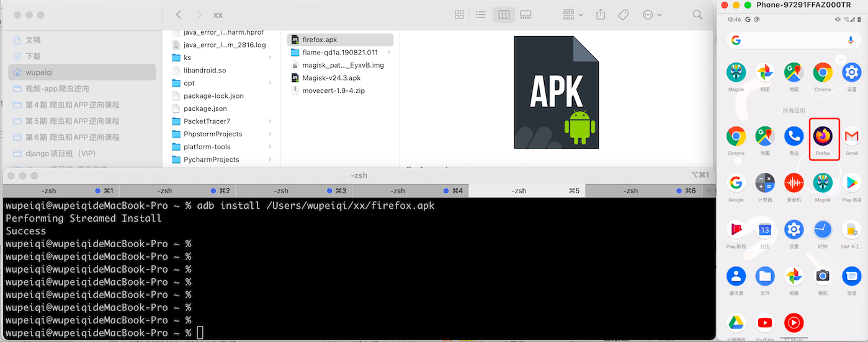Image resolution: width=868 pixels, height=342 pixels.
Task: Open the Play 商店 app
Action: coord(852,186)
